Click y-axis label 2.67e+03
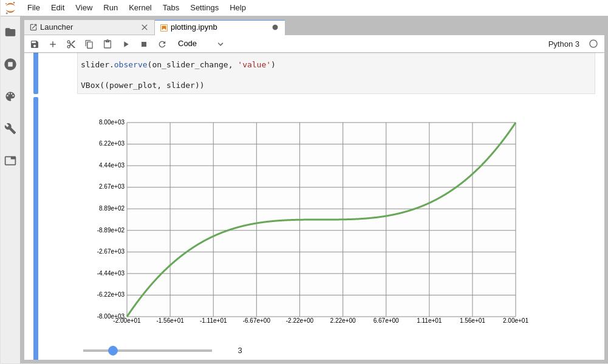 pyautogui.click(x=112, y=186)
